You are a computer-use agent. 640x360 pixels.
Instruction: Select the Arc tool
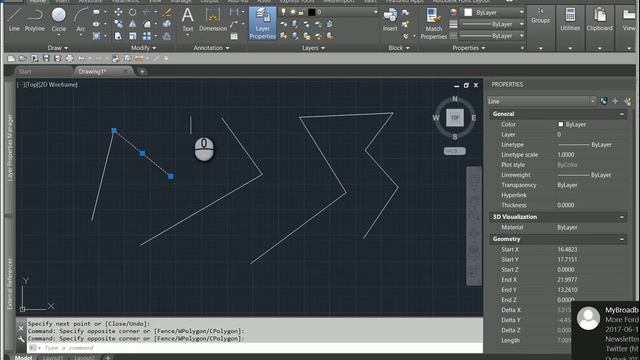click(x=81, y=20)
